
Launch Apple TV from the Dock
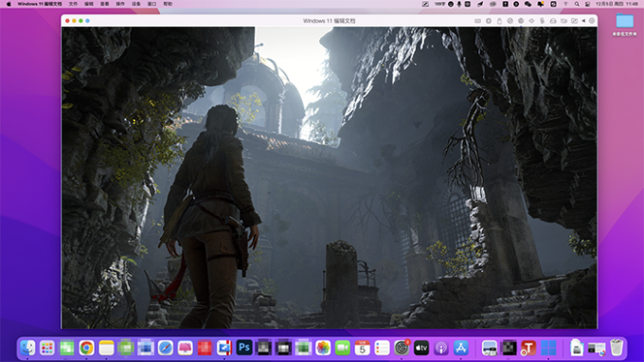[x=421, y=348]
